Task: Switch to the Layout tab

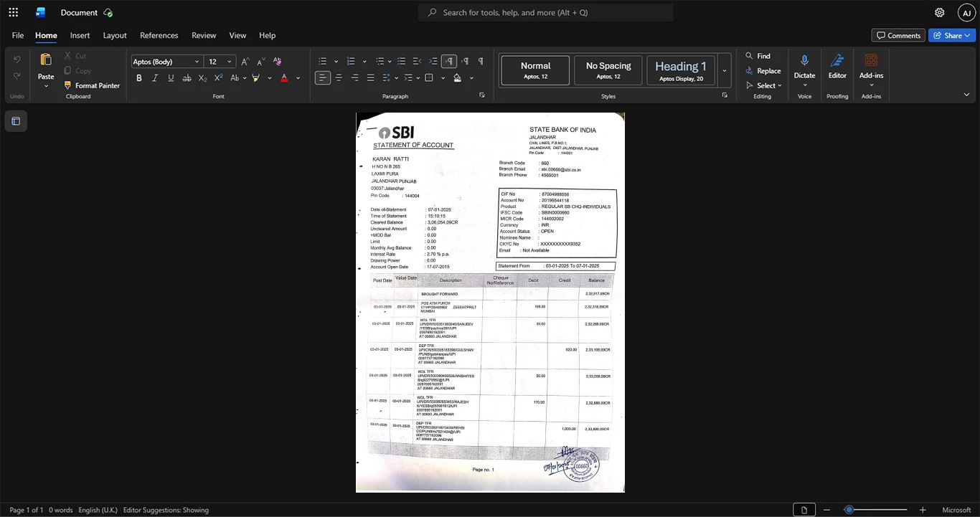Action: point(115,35)
